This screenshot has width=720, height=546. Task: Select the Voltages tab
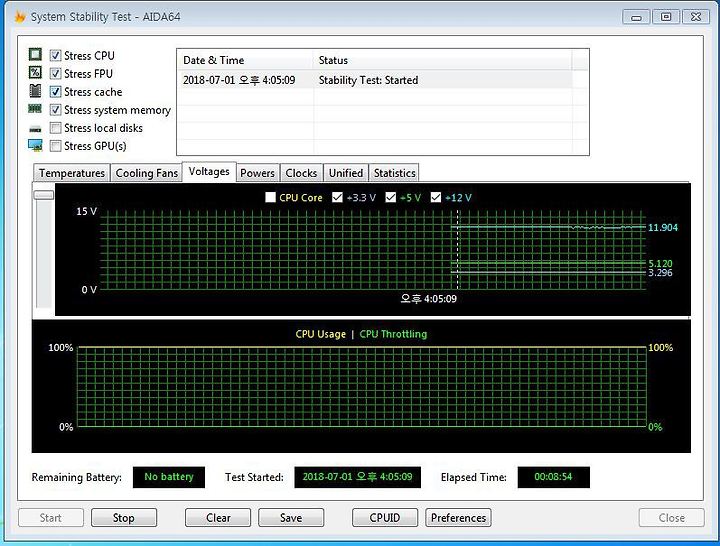(209, 172)
